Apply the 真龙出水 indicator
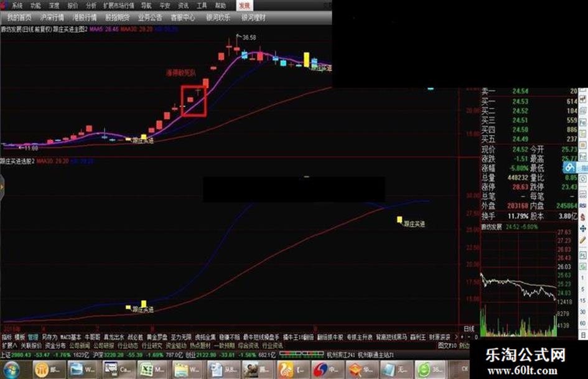The image size is (588, 379). click(114, 337)
